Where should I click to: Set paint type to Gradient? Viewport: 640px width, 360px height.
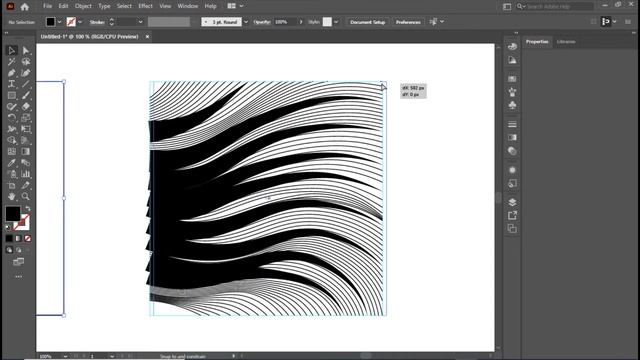[x=18, y=238]
